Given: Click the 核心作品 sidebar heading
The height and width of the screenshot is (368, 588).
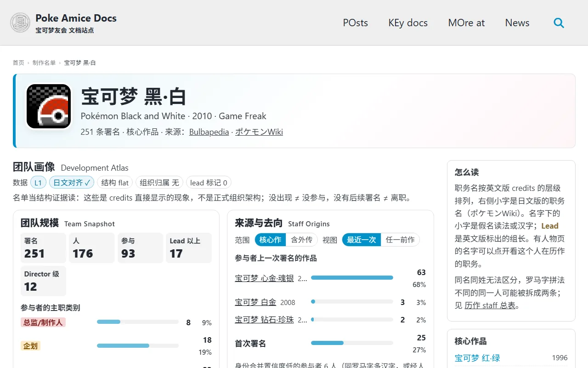Looking at the screenshot, I should [471, 341].
